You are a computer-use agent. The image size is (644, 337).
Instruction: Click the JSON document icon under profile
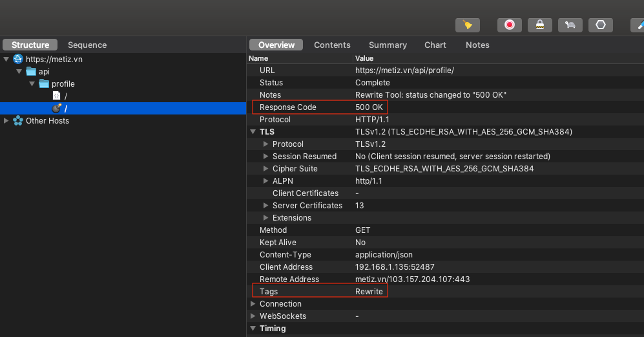tap(57, 96)
